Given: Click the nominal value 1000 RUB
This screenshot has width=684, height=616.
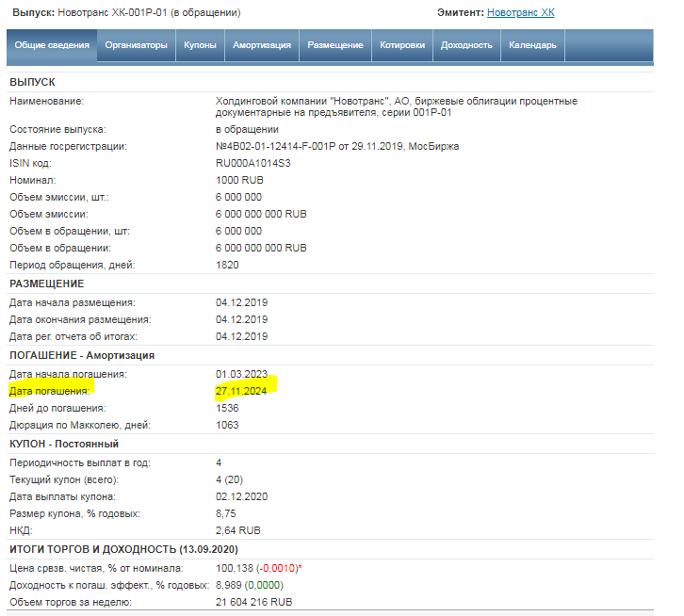Looking at the screenshot, I should point(239,180).
